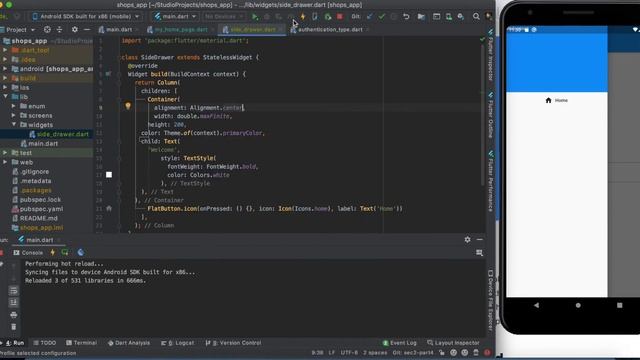Click the hot restart icon in Run console

click(x=65, y=253)
